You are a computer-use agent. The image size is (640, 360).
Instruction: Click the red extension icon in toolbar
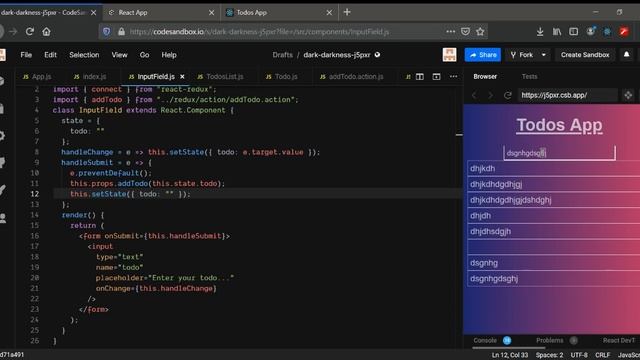pyautogui.click(x=624, y=31)
